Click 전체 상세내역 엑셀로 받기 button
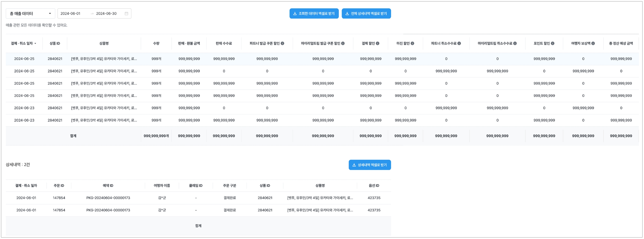644x239 pixels. pos(366,13)
